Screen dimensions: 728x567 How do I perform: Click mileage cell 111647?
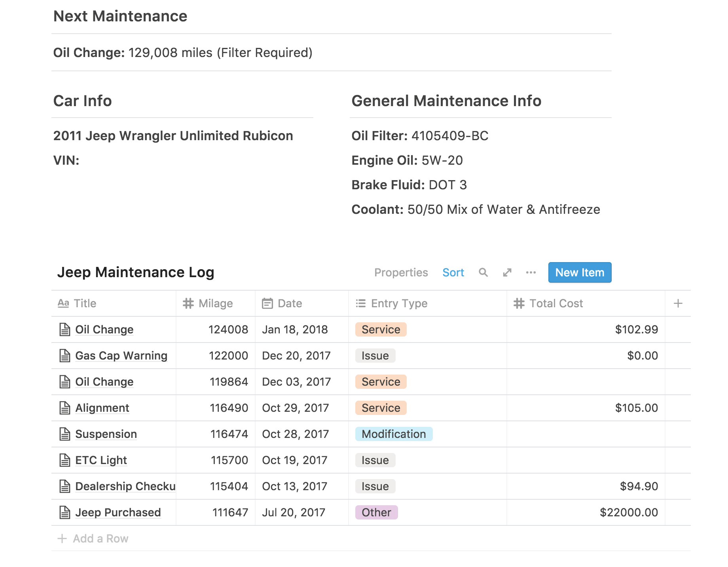click(x=216, y=512)
